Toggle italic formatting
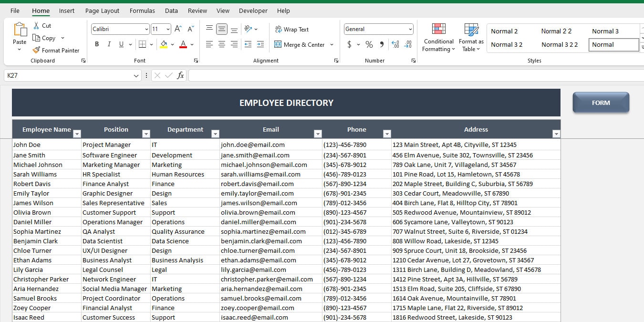 coord(109,44)
